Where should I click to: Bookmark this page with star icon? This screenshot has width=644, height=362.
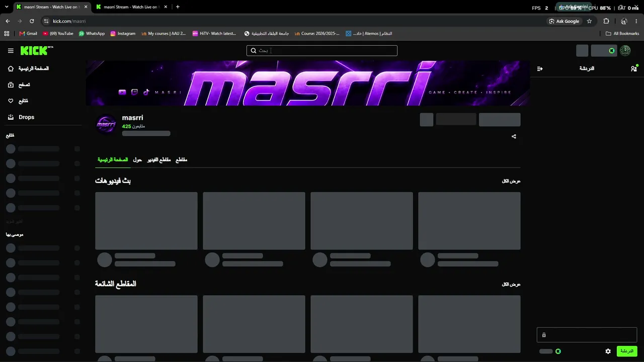589,21
